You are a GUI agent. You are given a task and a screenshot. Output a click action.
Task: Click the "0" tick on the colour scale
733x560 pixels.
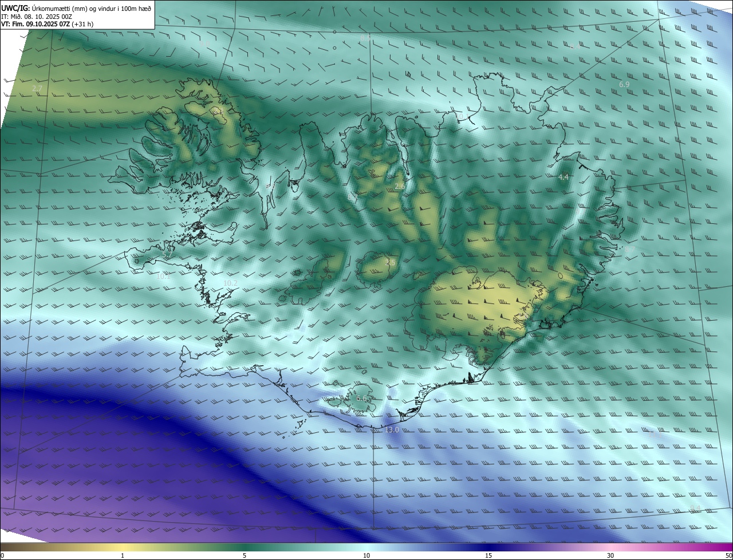click(x=2, y=555)
